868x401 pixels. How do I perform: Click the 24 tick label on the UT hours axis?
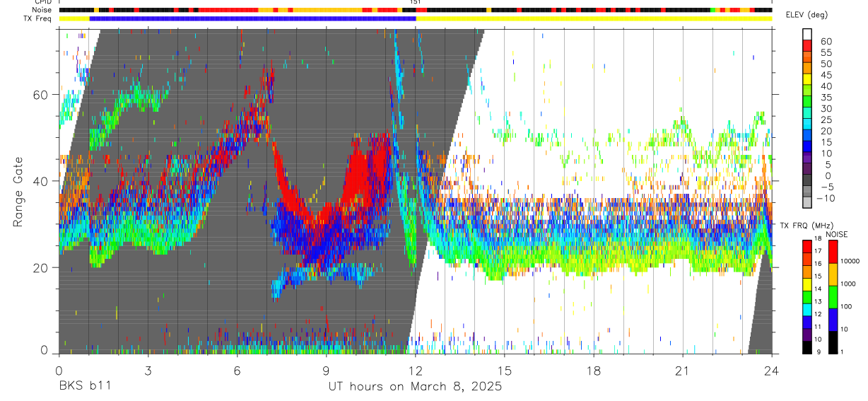click(x=772, y=370)
